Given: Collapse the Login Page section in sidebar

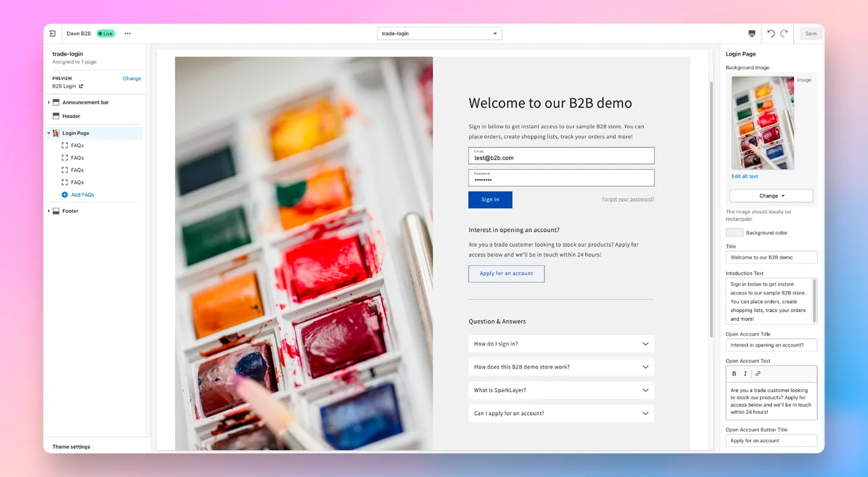Looking at the screenshot, I should (47, 133).
